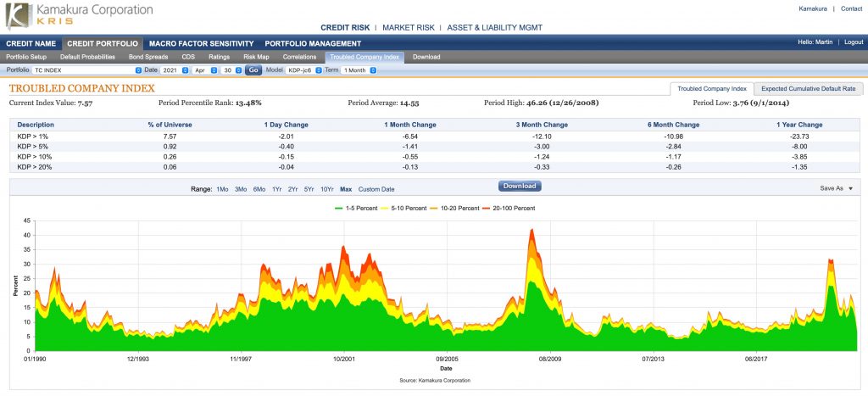
Task: Click the blue Download chart button
Action: (x=520, y=186)
